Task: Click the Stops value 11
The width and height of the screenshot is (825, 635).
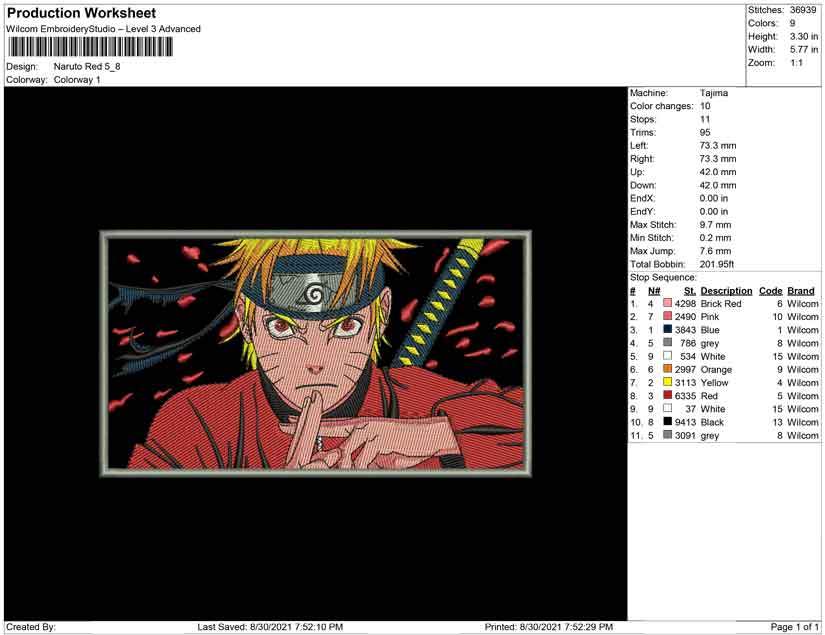Action: click(705, 119)
